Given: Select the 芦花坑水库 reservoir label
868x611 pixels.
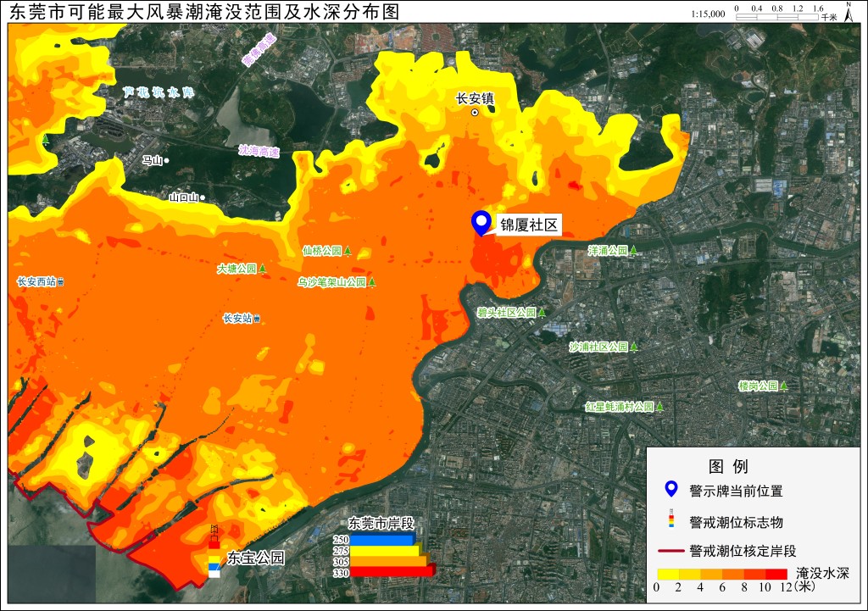Looking at the screenshot, I should tap(159, 92).
